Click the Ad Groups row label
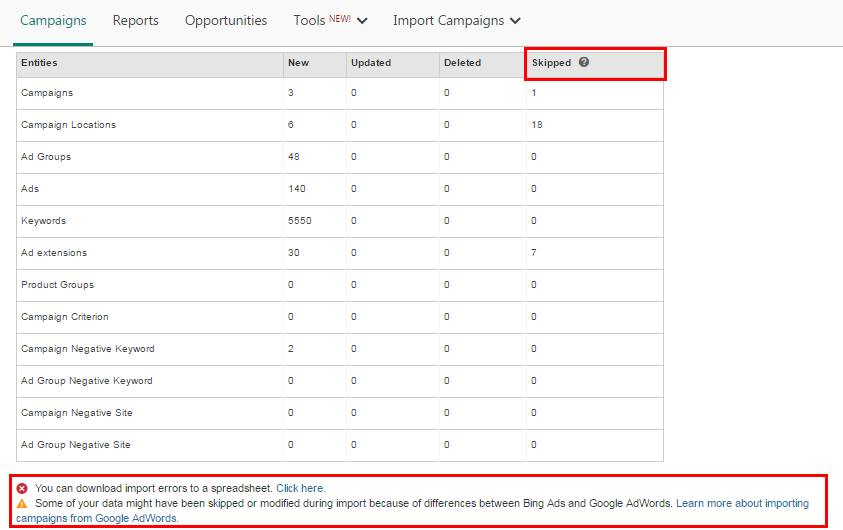 pos(46,157)
